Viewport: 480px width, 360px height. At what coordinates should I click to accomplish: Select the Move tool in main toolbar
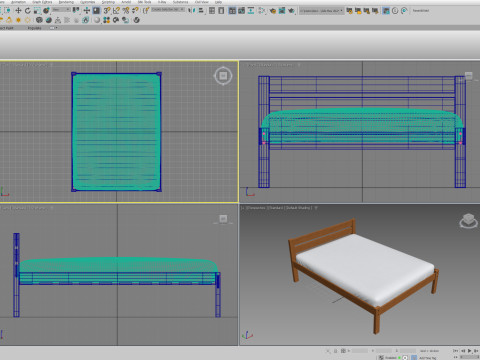coord(18,11)
